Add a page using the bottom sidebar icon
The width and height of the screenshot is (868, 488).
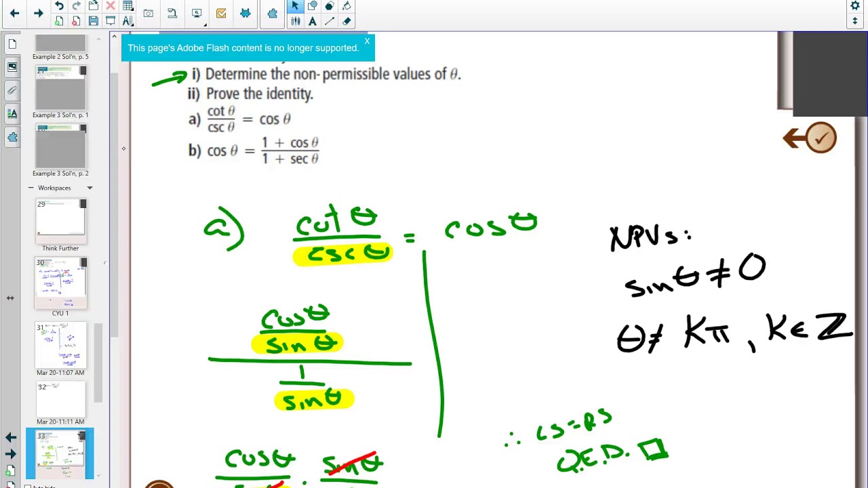click(11, 470)
